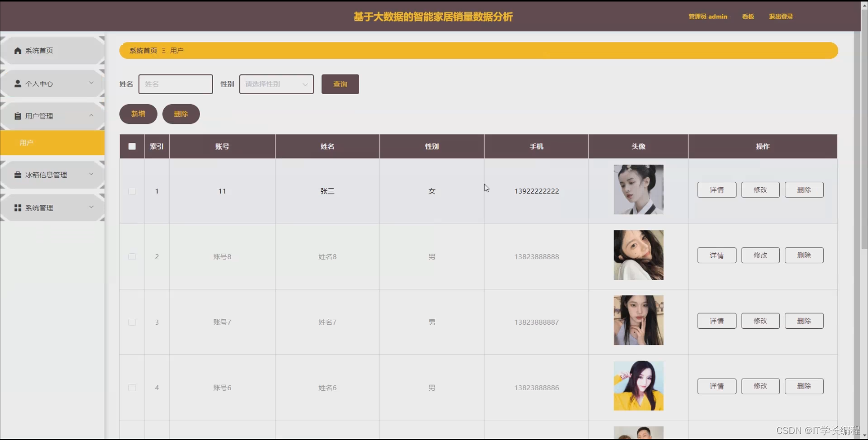Open the 性别 dropdown selector
The image size is (868, 440).
(x=277, y=84)
